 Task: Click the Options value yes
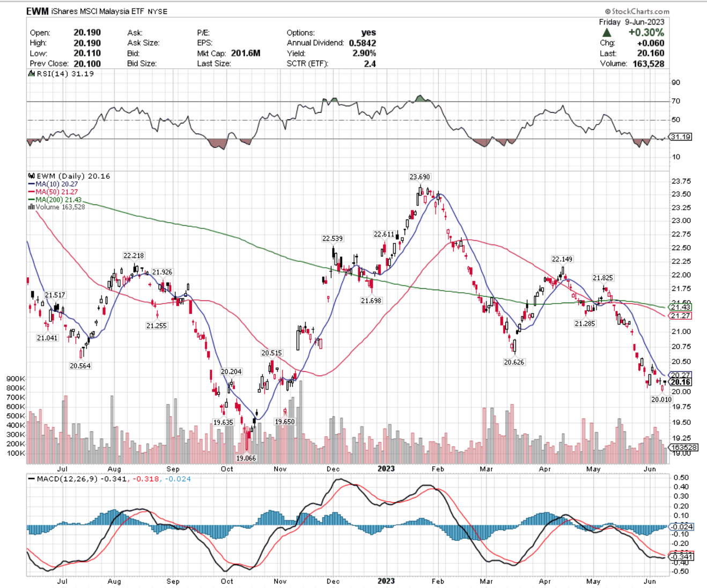[x=369, y=33]
